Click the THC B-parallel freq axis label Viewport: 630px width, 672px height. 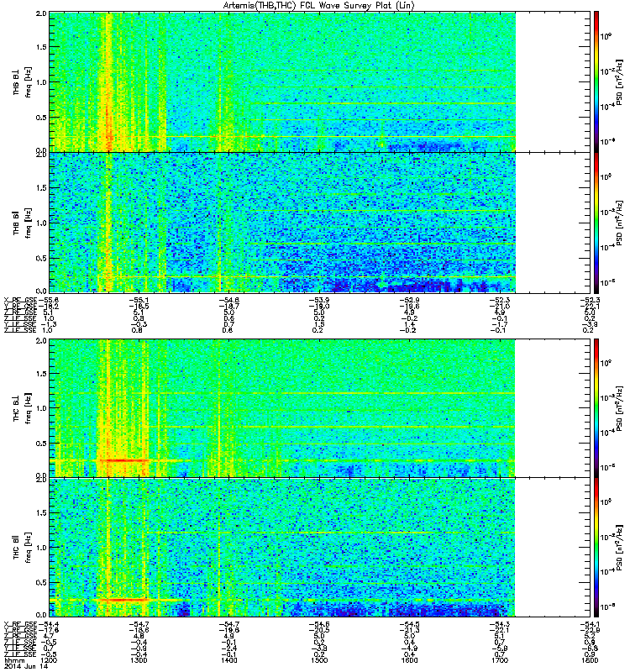tap(29, 548)
